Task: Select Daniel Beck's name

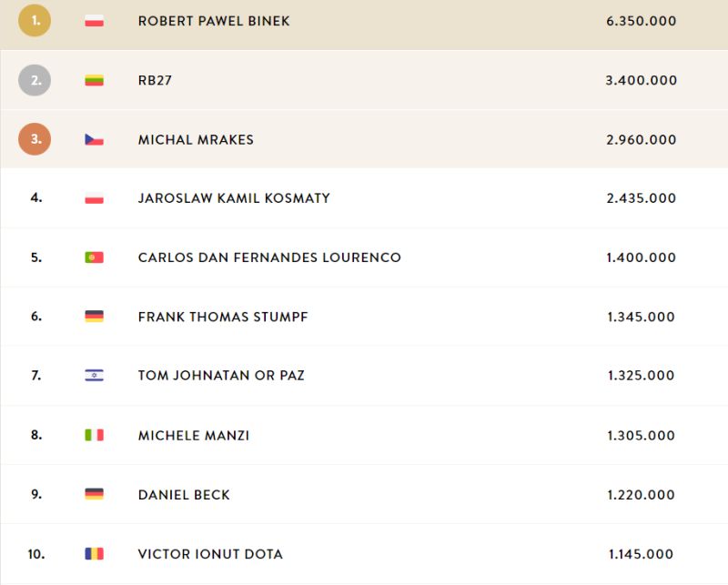Action: 184,495
